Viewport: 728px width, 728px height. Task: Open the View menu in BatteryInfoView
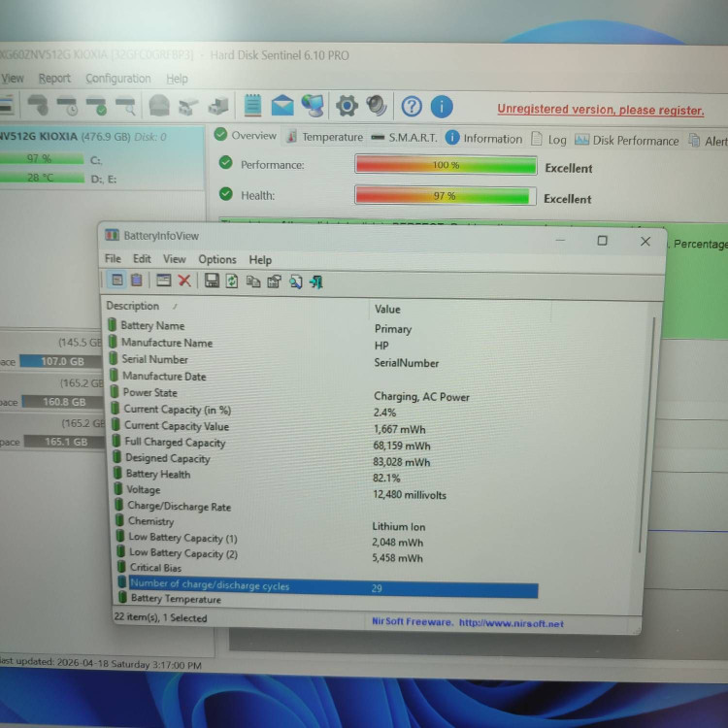pos(174,259)
